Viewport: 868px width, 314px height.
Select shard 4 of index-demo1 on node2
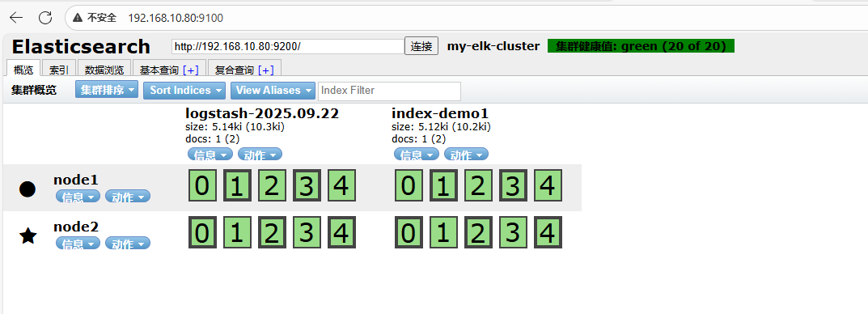tap(548, 232)
